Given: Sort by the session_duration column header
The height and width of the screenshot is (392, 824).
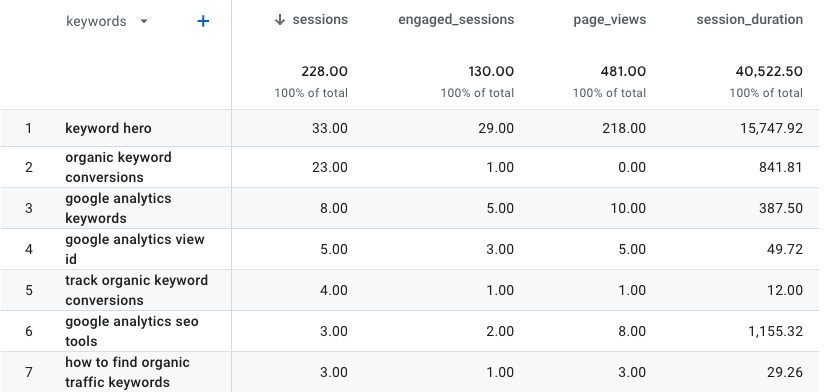Looking at the screenshot, I should click(749, 19).
